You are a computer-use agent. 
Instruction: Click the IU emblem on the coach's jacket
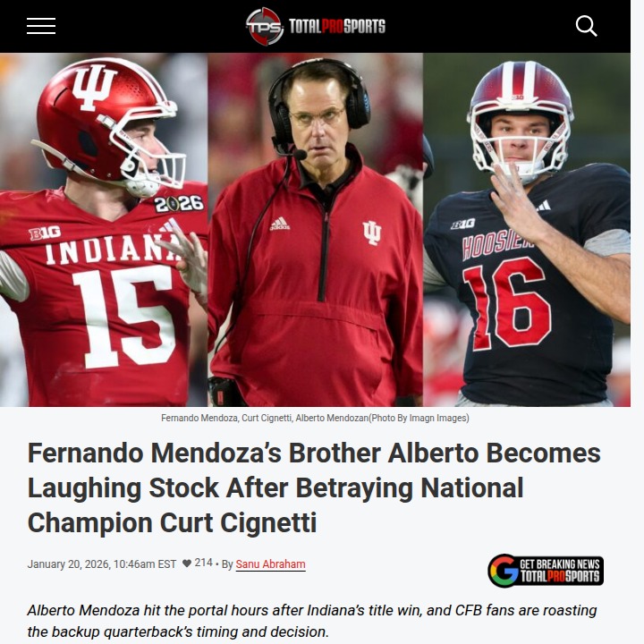[372, 233]
